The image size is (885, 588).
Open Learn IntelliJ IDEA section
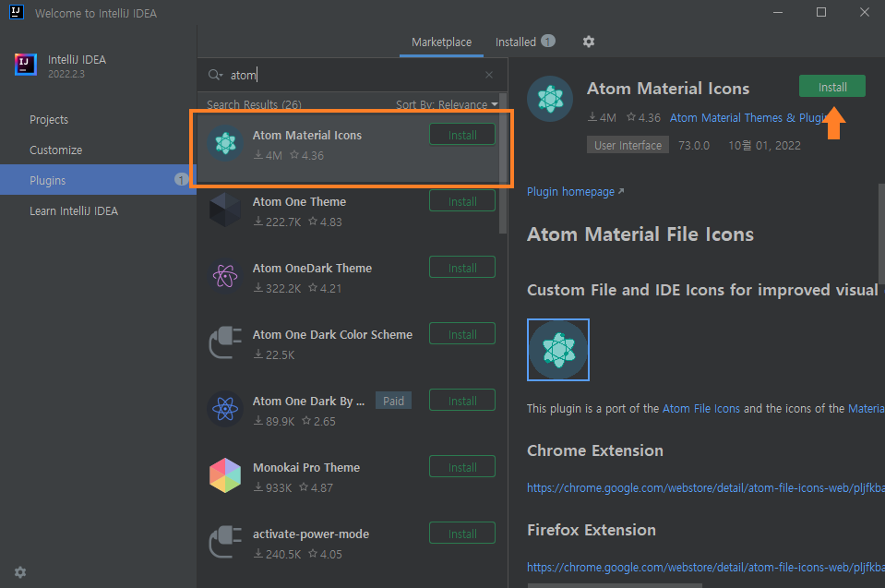[74, 211]
